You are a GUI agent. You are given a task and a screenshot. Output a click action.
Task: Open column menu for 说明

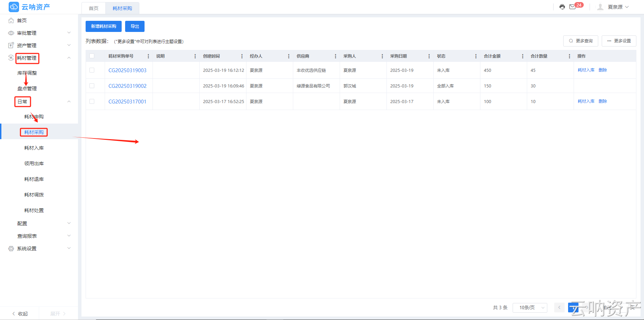point(195,56)
